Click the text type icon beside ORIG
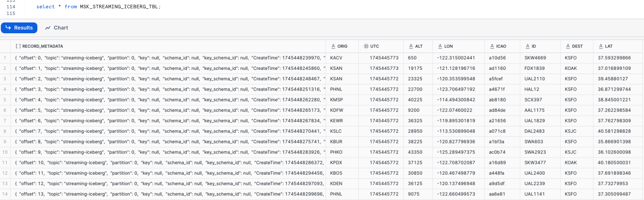 pos(333,46)
